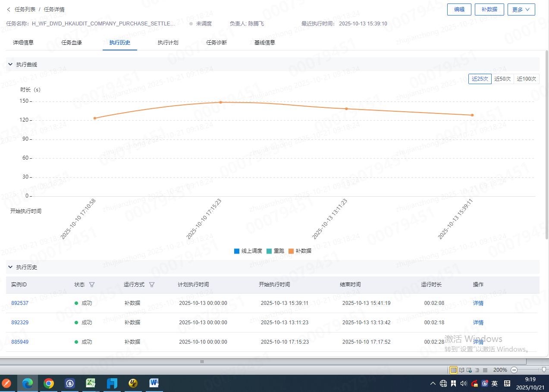The image size is (549, 392).
Task: Open the 更多 dropdown menu
Action: [521, 9]
